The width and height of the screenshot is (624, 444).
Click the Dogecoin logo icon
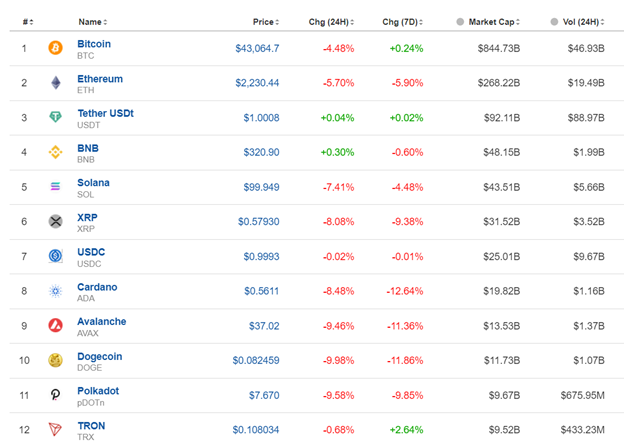(56, 360)
